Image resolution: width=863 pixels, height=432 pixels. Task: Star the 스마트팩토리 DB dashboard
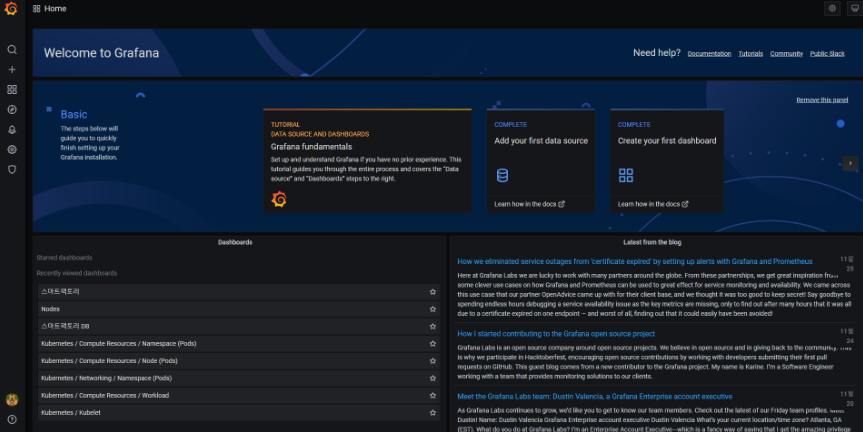[433, 326]
